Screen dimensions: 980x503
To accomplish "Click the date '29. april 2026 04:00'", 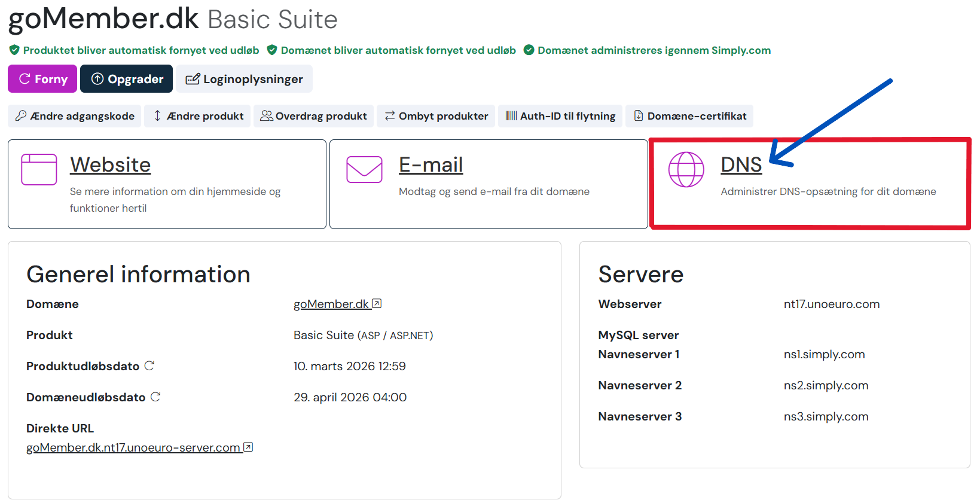I will point(350,397).
